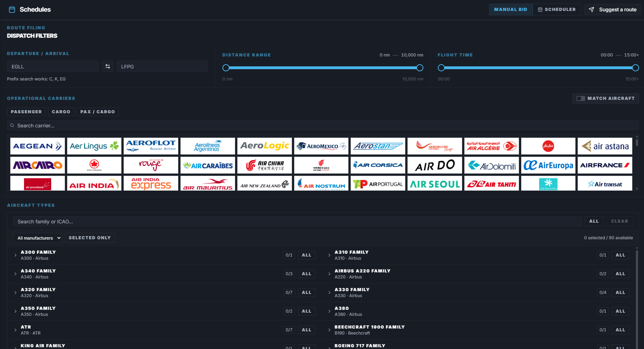Select the Air Transat carrier logo
Image resolution: width=644 pixels, height=349 pixels.
coord(605,183)
